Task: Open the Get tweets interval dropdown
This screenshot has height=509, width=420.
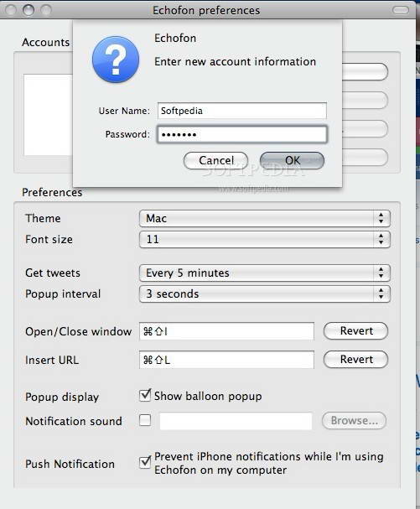Action: point(265,273)
